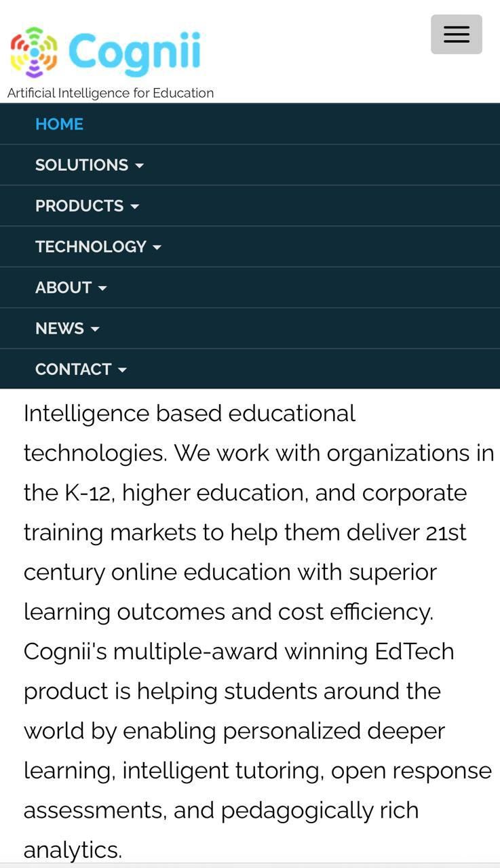Expand the TECHNOLOGY dropdown menu
This screenshot has height=868, width=500.
[x=90, y=246]
